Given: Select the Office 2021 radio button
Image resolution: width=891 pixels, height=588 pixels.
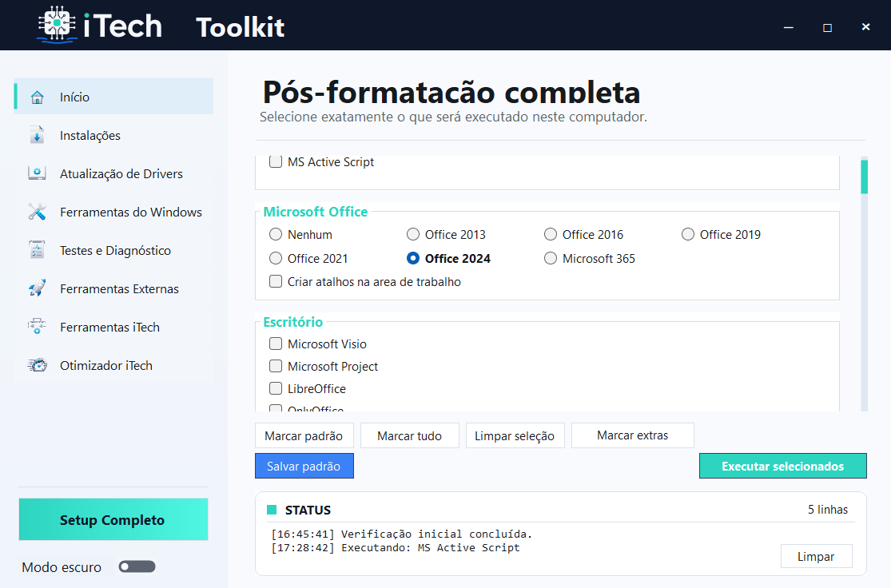Looking at the screenshot, I should tap(276, 258).
